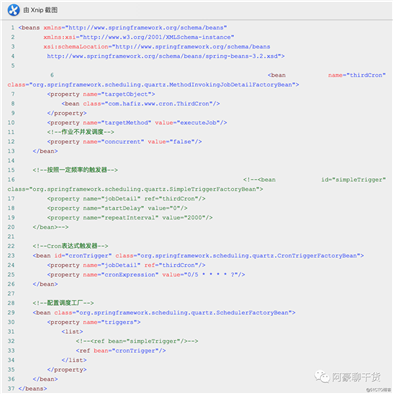The height and width of the screenshot is (394, 393).
Task: Click the '</list>' closing tag on line 34
Action: (74, 360)
